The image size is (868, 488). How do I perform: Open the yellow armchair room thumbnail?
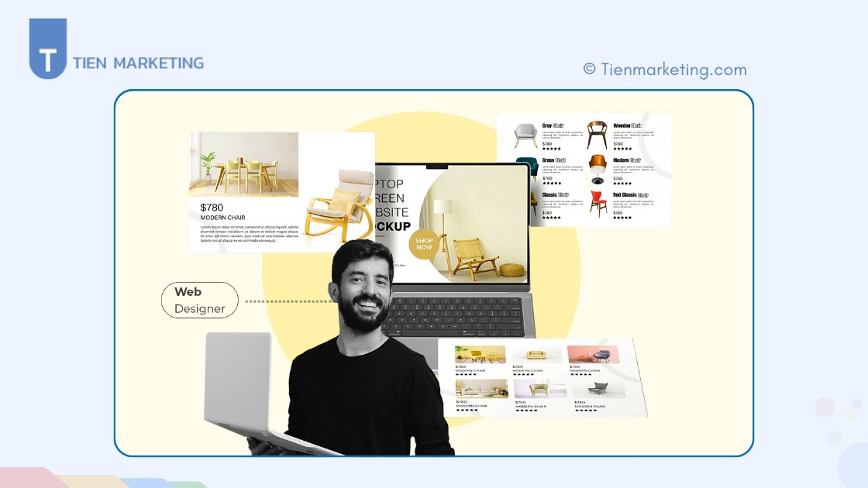click(x=480, y=354)
